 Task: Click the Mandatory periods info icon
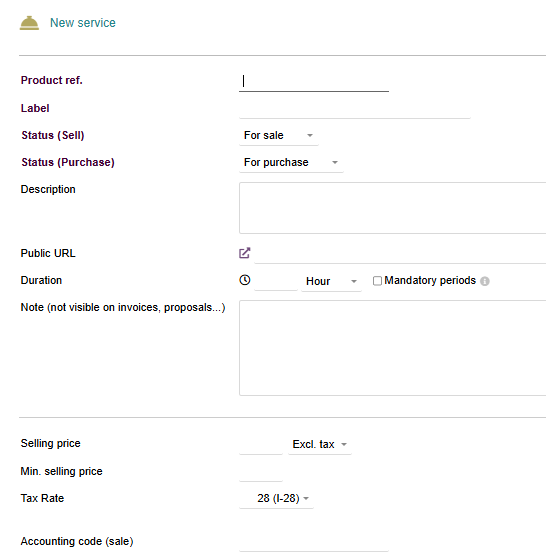(x=485, y=281)
